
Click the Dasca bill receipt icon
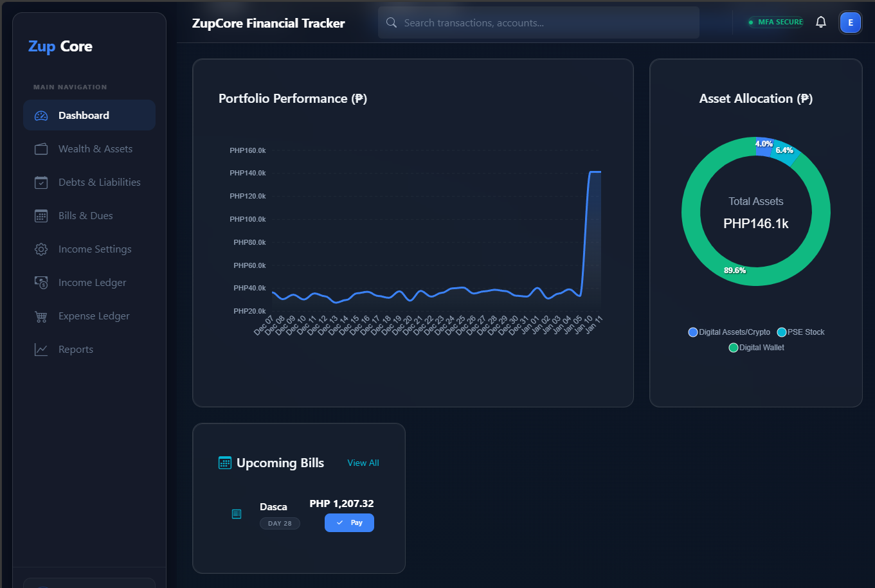point(237,514)
